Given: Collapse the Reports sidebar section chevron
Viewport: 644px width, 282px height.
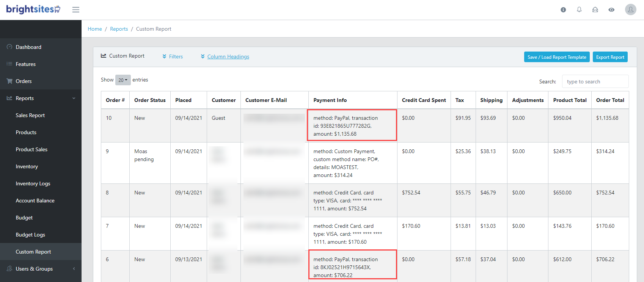Looking at the screenshot, I should pyautogui.click(x=74, y=98).
